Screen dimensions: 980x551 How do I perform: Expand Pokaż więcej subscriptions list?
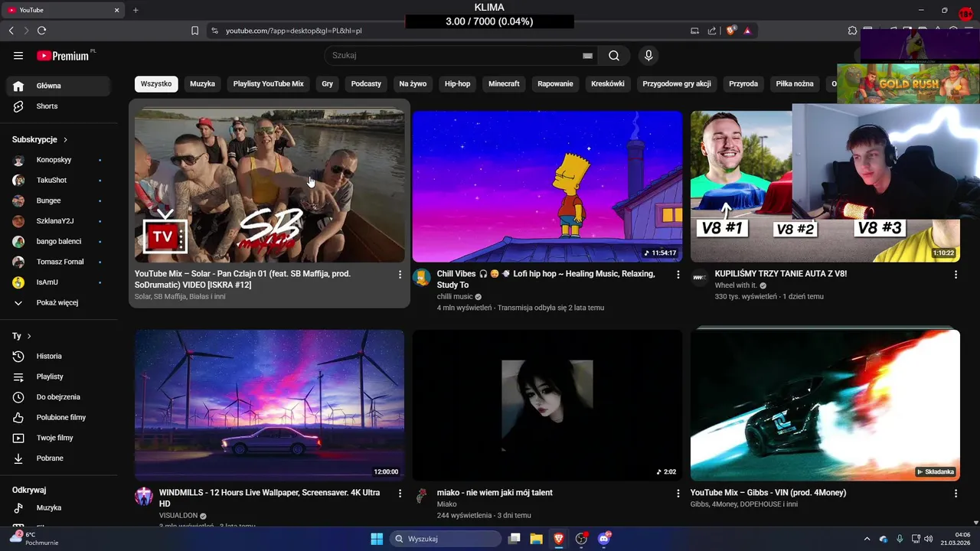(58, 303)
